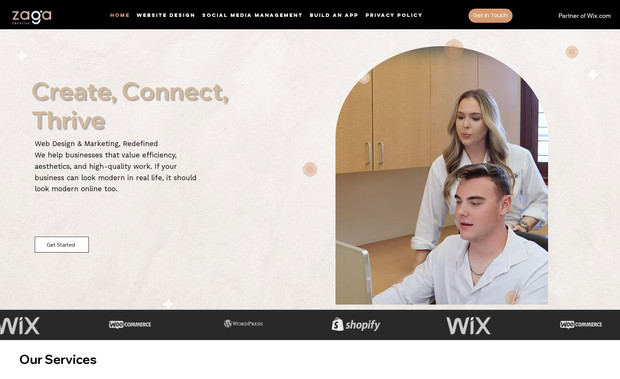Select Build An App in navigation
The image size is (620, 379).
pos(334,15)
